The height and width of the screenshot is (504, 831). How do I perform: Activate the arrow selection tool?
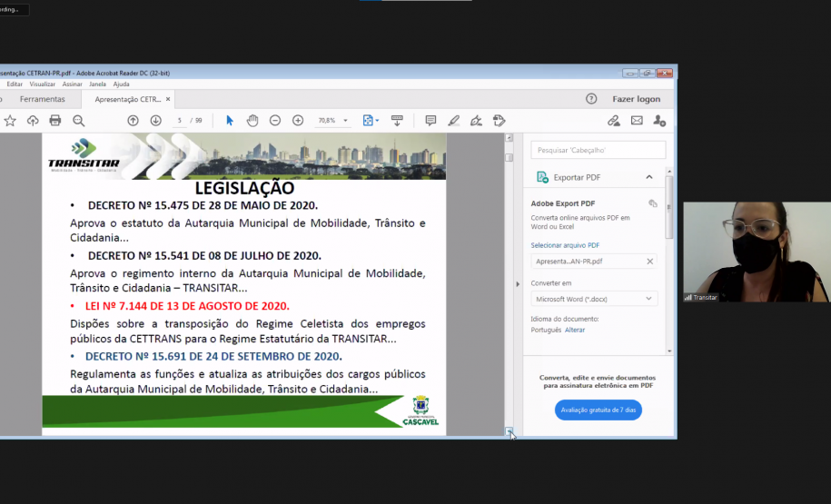[229, 121]
